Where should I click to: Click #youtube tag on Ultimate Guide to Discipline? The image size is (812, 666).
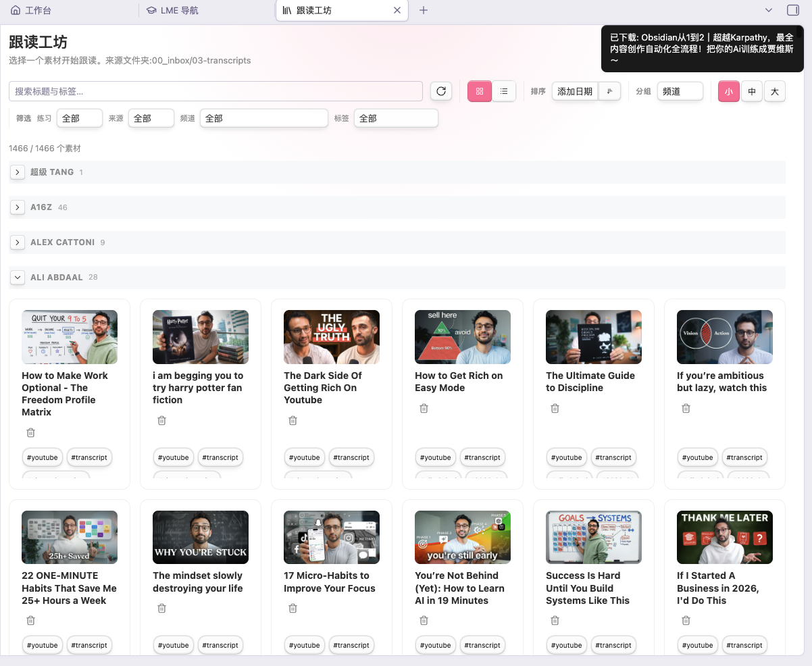(567, 458)
